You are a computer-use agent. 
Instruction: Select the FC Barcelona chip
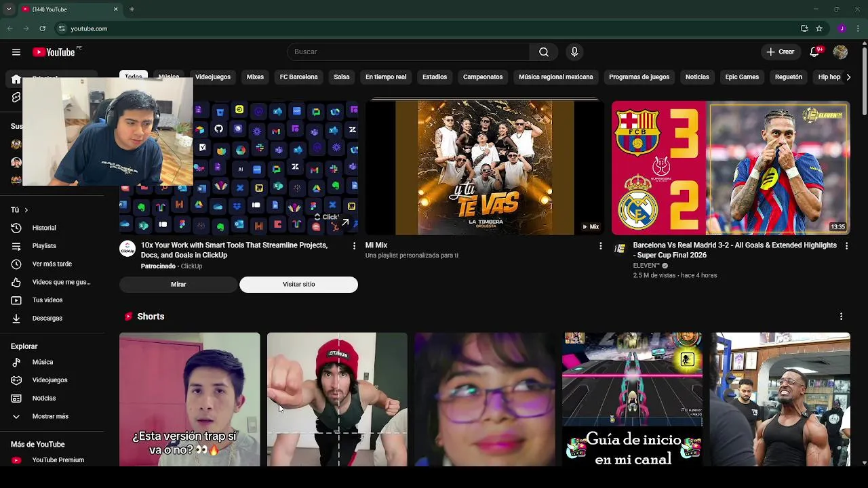(298, 77)
